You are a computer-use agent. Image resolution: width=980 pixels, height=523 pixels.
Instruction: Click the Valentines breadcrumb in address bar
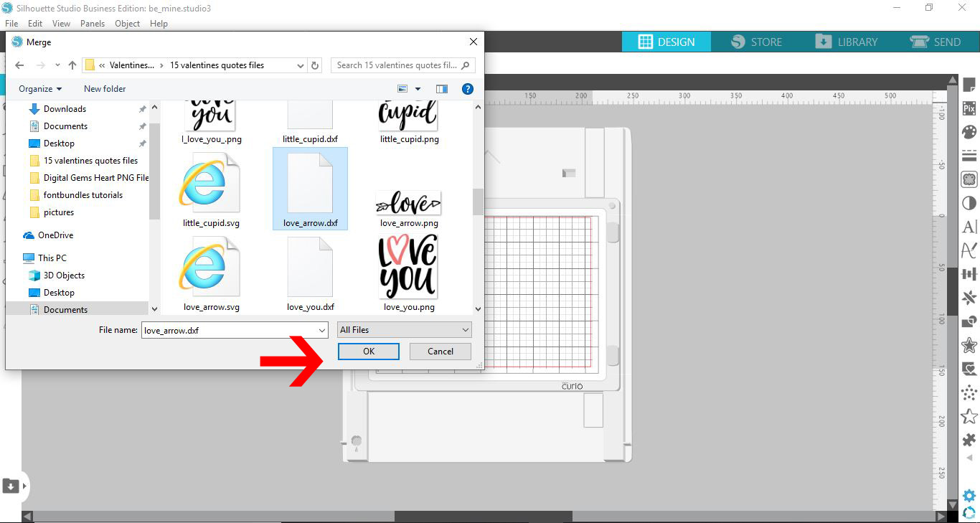[131, 65]
